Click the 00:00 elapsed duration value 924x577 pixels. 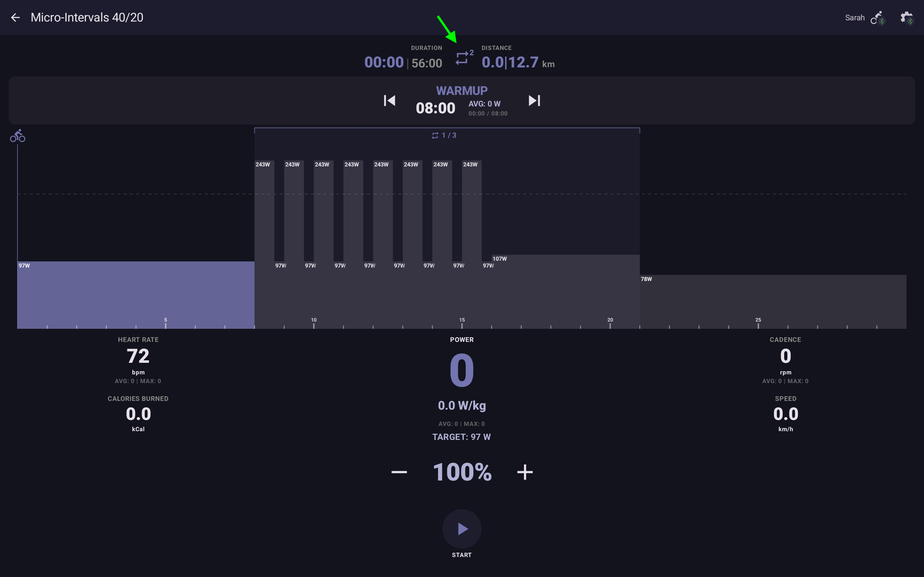[384, 62]
